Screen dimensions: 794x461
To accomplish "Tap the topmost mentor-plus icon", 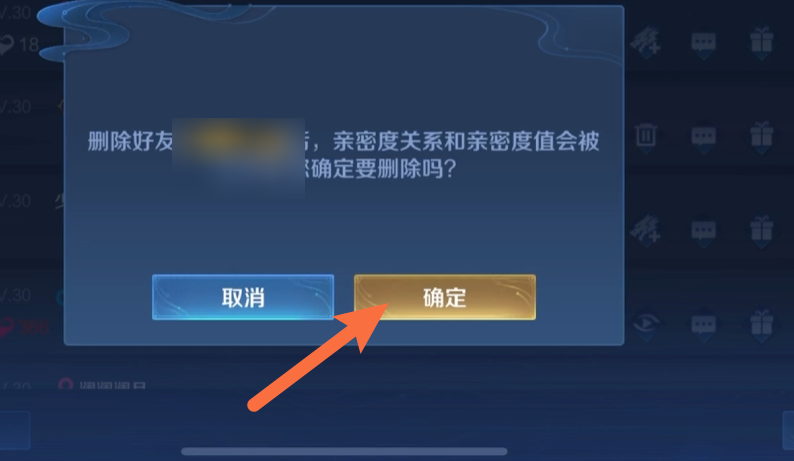I will (x=646, y=41).
